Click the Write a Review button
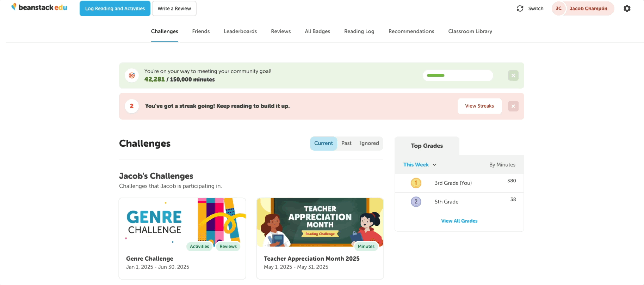The image size is (644, 285). pos(174,8)
